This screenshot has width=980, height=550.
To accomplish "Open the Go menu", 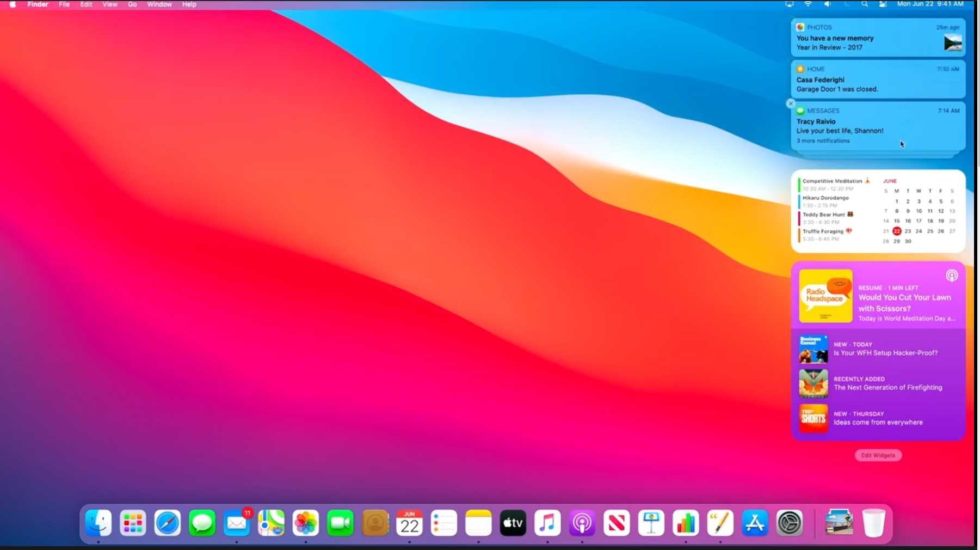I will point(132,4).
